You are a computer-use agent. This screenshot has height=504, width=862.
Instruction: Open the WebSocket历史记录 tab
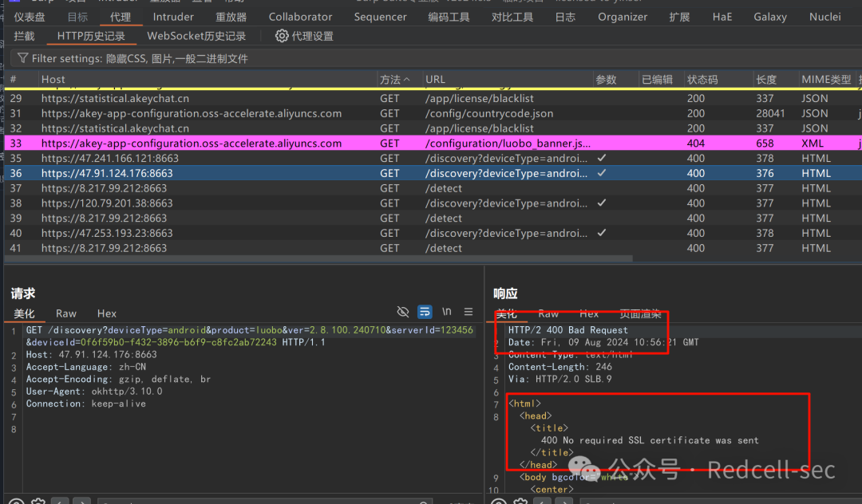point(196,36)
